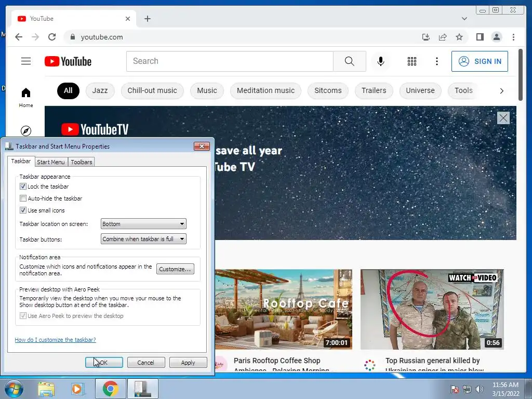Click the YouTube search input field
The image size is (532, 399).
230,61
